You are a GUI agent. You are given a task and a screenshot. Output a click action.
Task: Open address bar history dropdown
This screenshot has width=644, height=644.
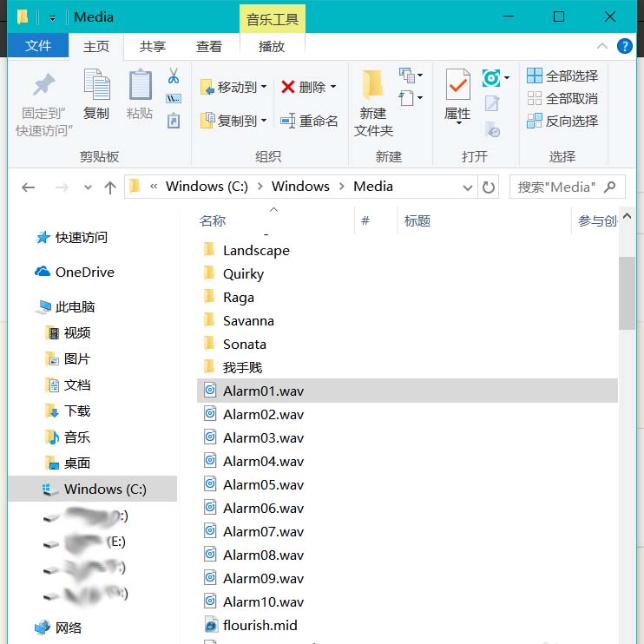point(467,187)
